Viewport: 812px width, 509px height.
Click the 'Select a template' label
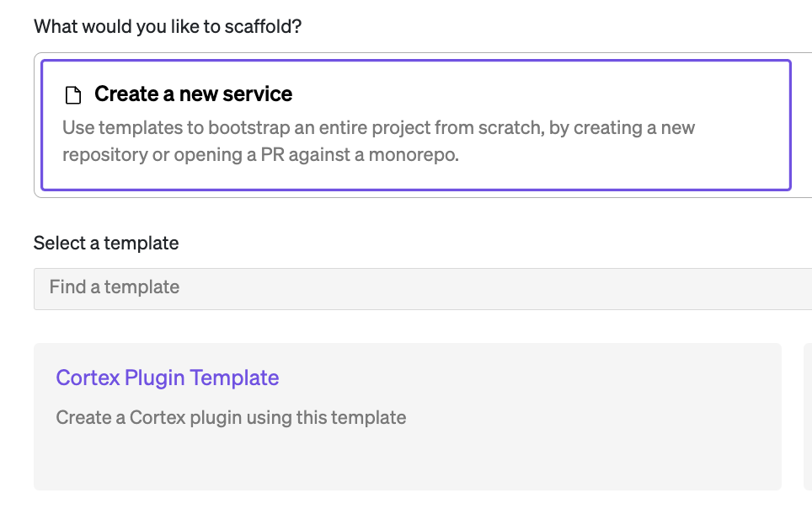(x=106, y=244)
